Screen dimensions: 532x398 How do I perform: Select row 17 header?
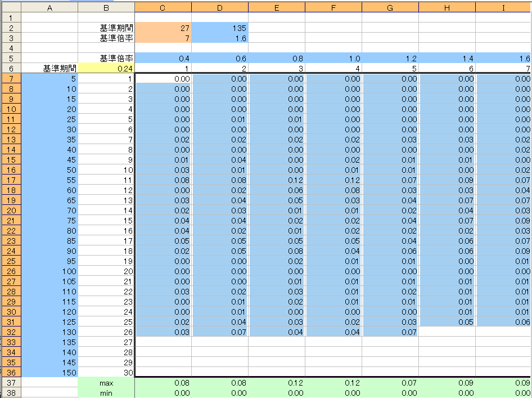coord(11,180)
